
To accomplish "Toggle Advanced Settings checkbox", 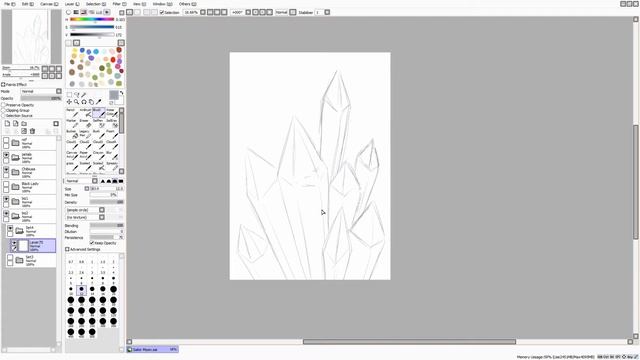I will point(67,249).
